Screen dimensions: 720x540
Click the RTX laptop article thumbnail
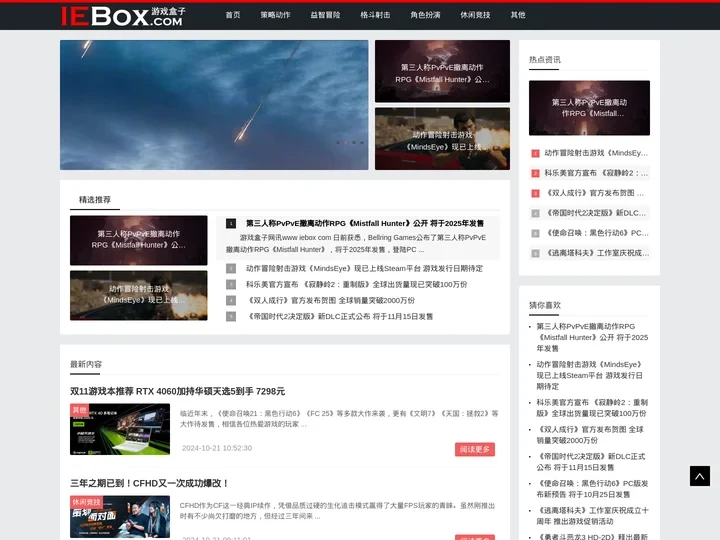[120, 429]
